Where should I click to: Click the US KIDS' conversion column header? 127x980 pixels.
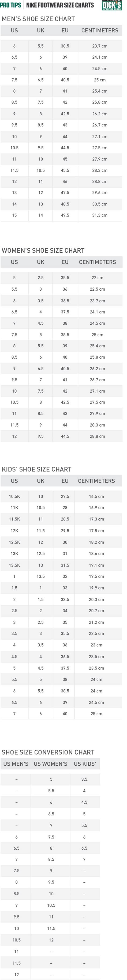tap(85, 764)
